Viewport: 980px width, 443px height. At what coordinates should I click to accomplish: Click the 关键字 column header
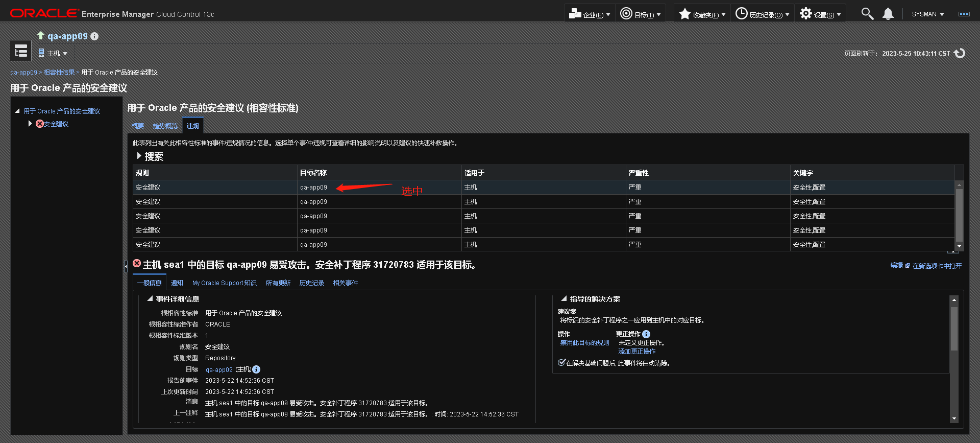tap(872, 173)
